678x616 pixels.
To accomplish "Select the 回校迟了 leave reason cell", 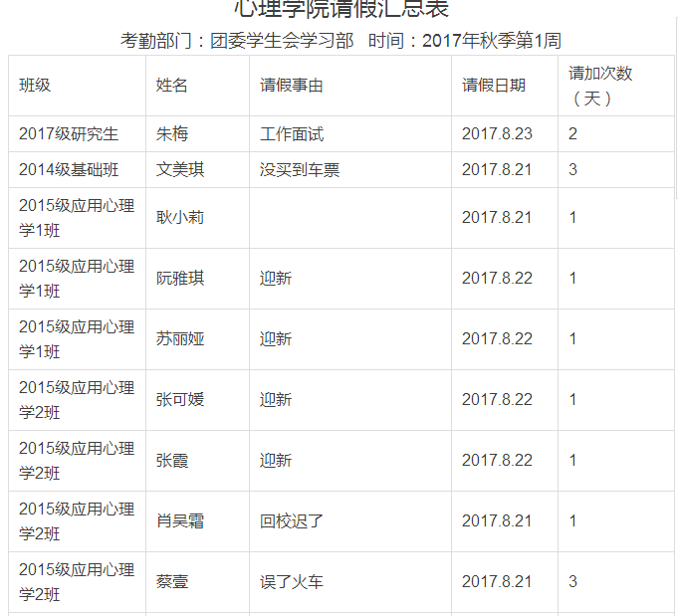I will point(292,521).
